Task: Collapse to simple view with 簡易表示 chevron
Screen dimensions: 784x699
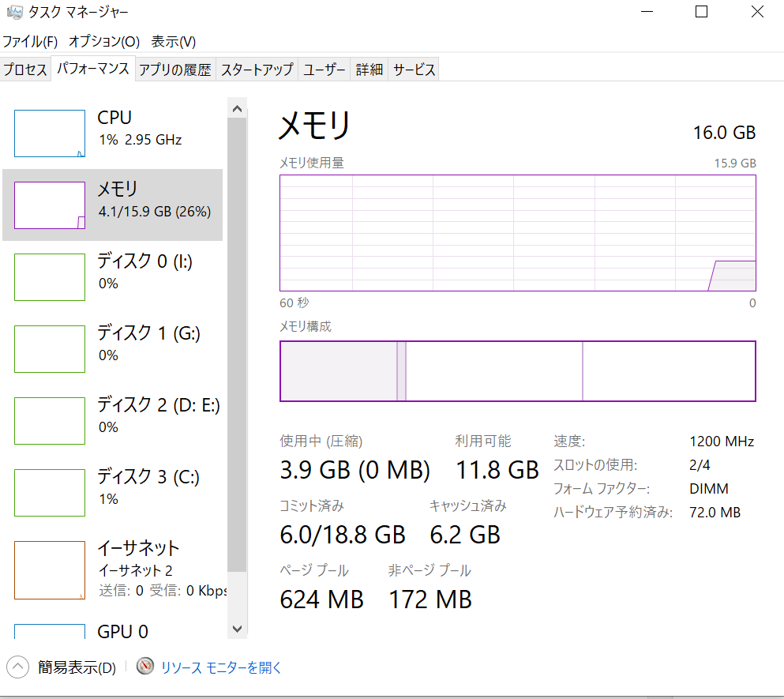Action: [19, 667]
